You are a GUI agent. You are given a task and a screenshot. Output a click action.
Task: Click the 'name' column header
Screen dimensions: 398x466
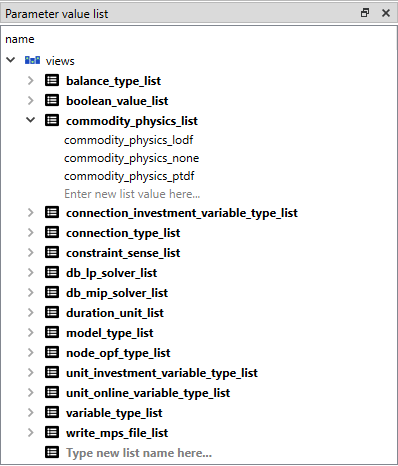(x=20, y=39)
